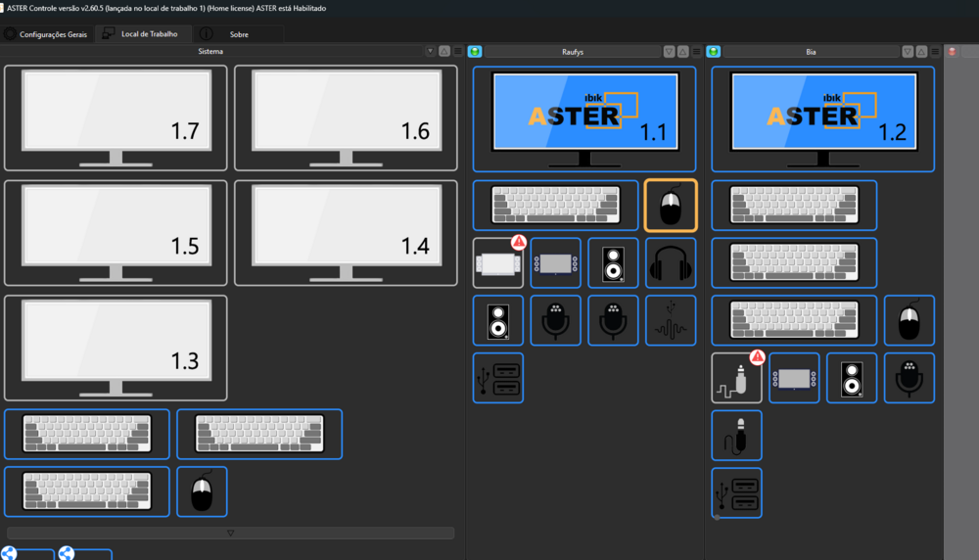Click the USB hub icon in Bia workplace
The width and height of the screenshot is (979, 560).
pyautogui.click(x=736, y=492)
